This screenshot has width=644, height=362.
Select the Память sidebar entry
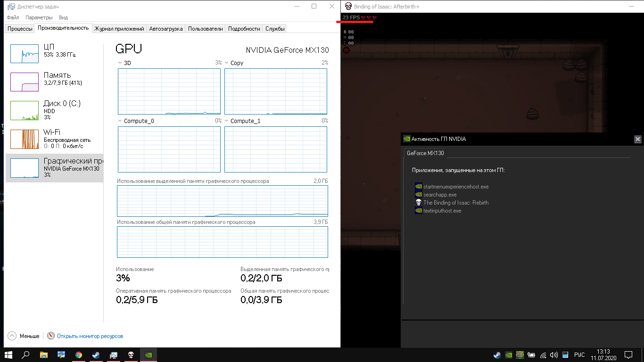click(x=54, y=82)
